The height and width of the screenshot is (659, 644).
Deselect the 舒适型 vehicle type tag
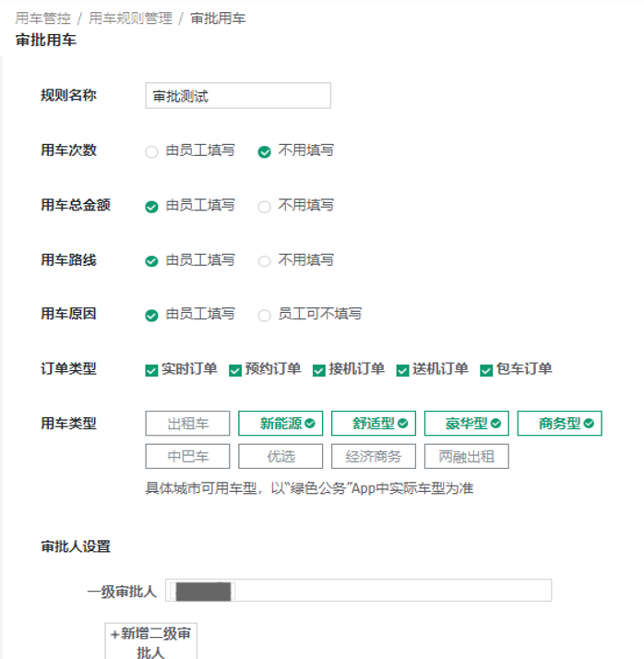[374, 424]
